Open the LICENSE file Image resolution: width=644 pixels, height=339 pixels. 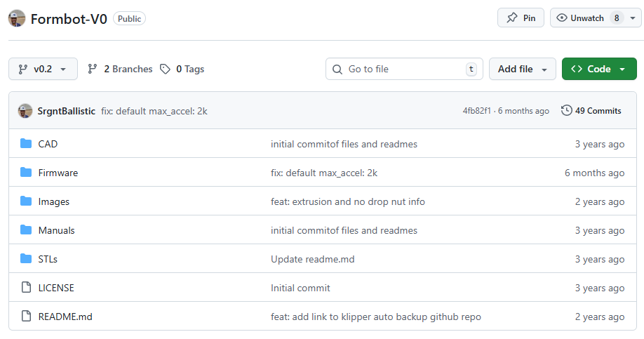56,288
